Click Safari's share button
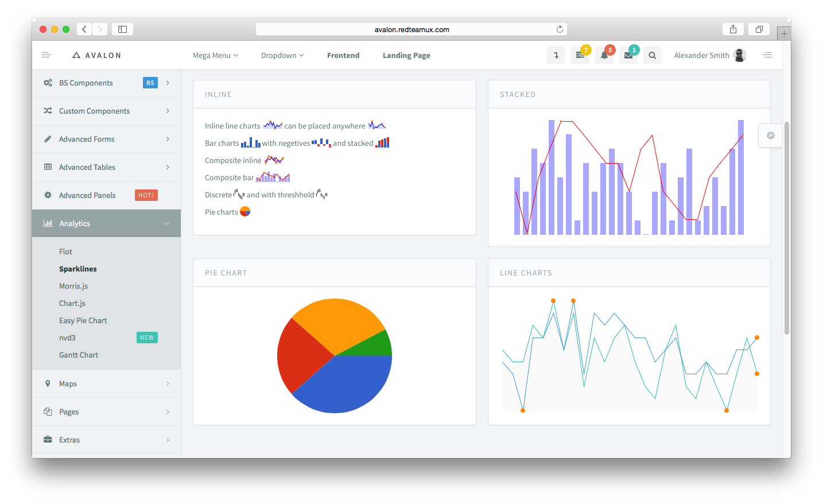Viewport: 823px width, 504px height. pos(733,29)
